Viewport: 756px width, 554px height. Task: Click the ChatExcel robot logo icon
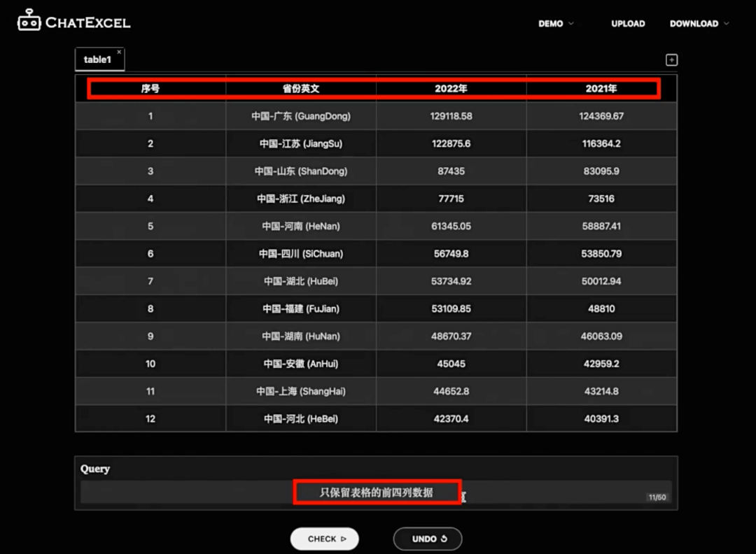[29, 21]
